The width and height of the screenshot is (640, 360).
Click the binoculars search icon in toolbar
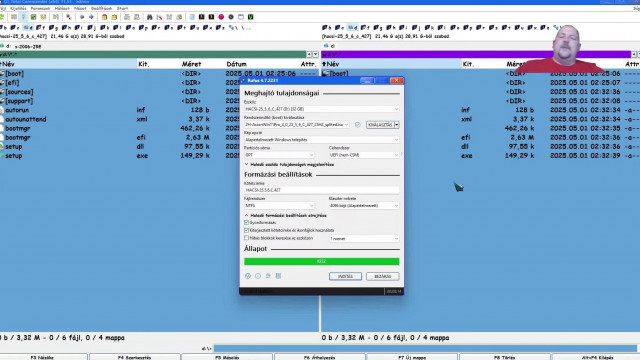(149, 17)
